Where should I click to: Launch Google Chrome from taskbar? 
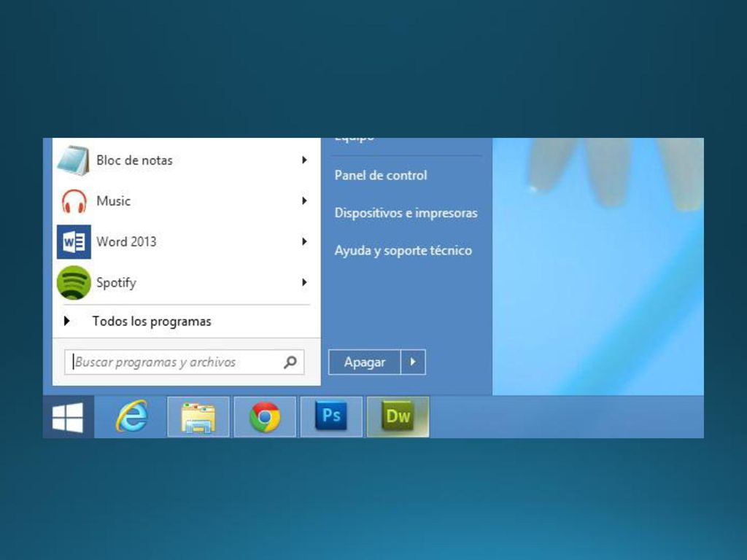pos(265,417)
